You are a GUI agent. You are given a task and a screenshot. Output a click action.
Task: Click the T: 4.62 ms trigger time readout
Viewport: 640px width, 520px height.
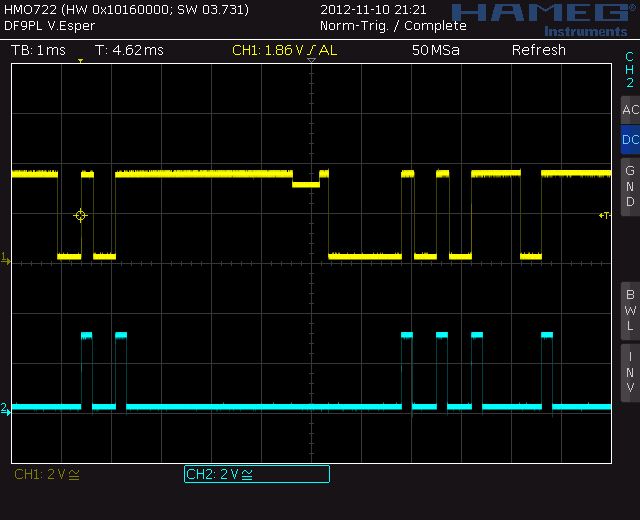coord(129,50)
